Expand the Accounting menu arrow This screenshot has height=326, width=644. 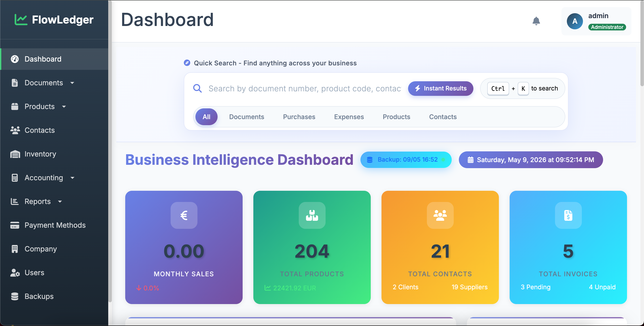tap(72, 178)
